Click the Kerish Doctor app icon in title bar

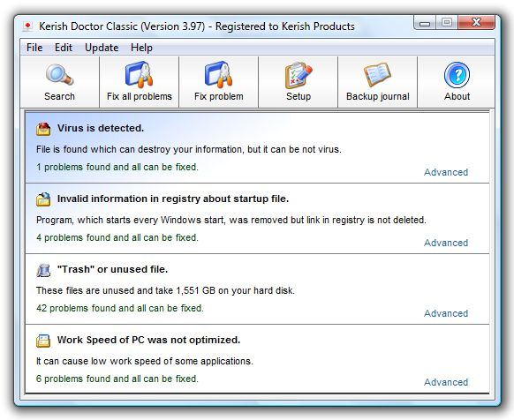pyautogui.click(x=28, y=26)
